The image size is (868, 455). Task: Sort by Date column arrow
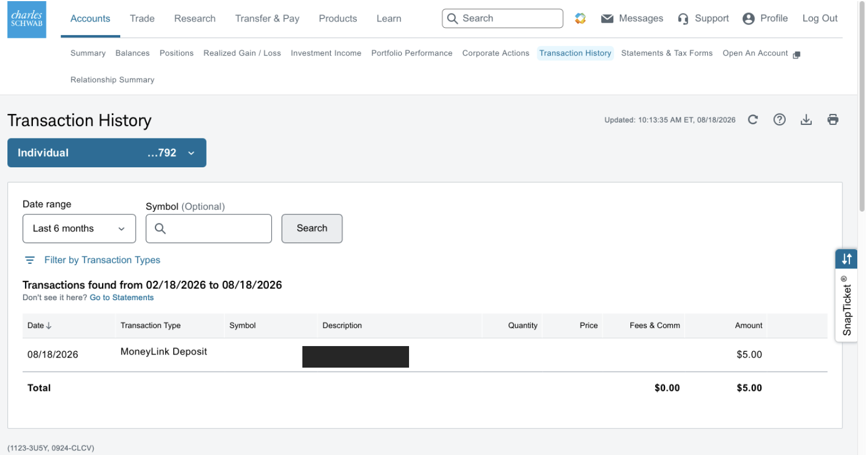(x=49, y=326)
